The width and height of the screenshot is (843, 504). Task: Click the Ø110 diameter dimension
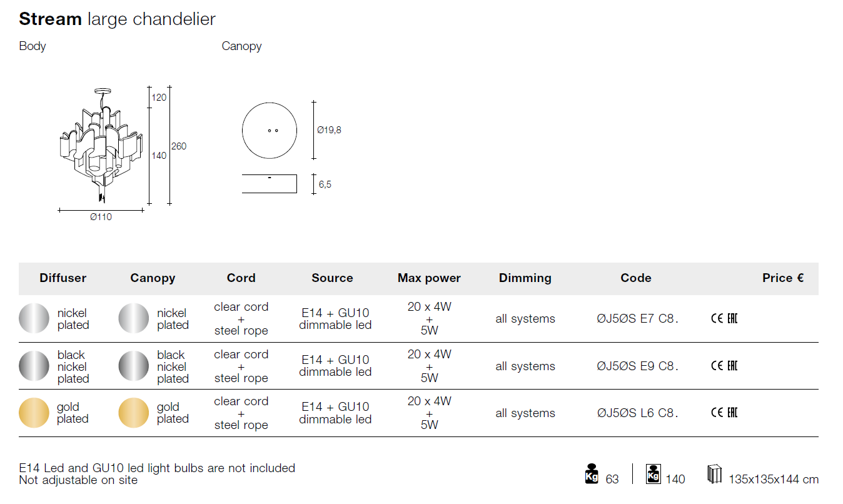click(x=101, y=217)
